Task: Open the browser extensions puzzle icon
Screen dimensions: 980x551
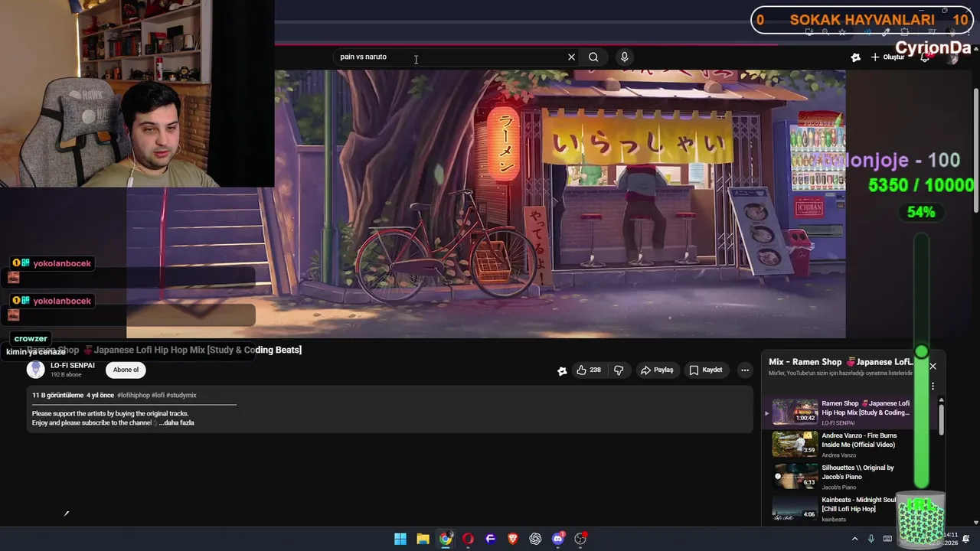Action: 904,32
